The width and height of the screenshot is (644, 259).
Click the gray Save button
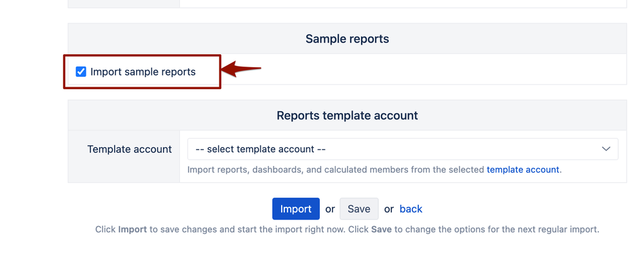(x=359, y=209)
